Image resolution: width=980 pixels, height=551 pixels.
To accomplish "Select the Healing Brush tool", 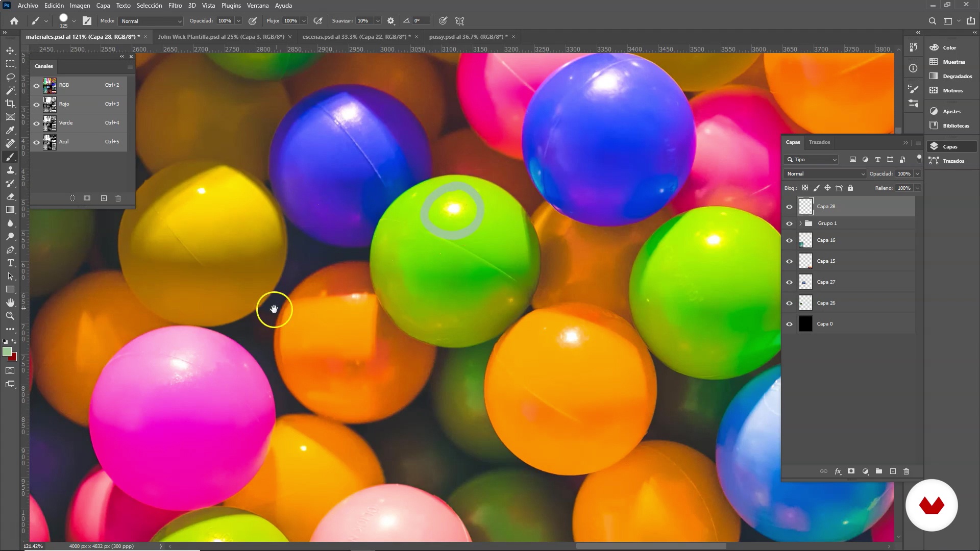I will [x=10, y=143].
